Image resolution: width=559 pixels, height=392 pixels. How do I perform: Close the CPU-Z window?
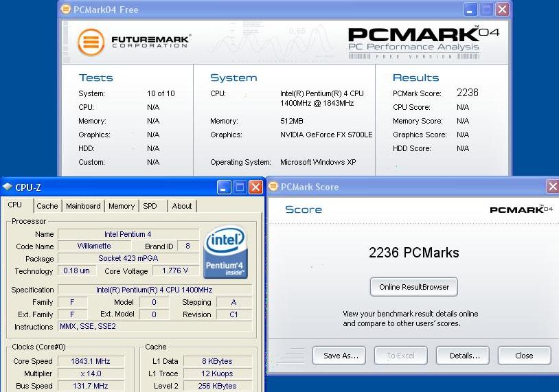pos(255,187)
